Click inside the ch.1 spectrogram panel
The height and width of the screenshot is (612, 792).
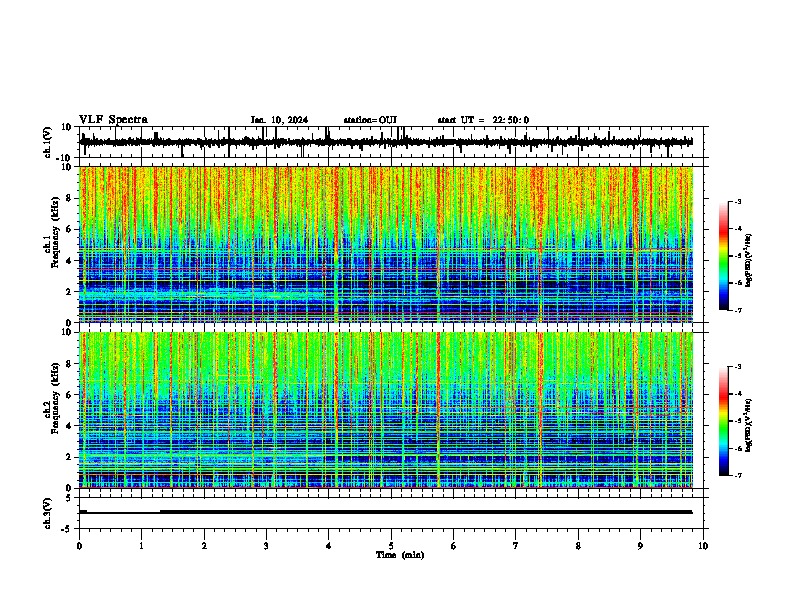click(x=386, y=244)
